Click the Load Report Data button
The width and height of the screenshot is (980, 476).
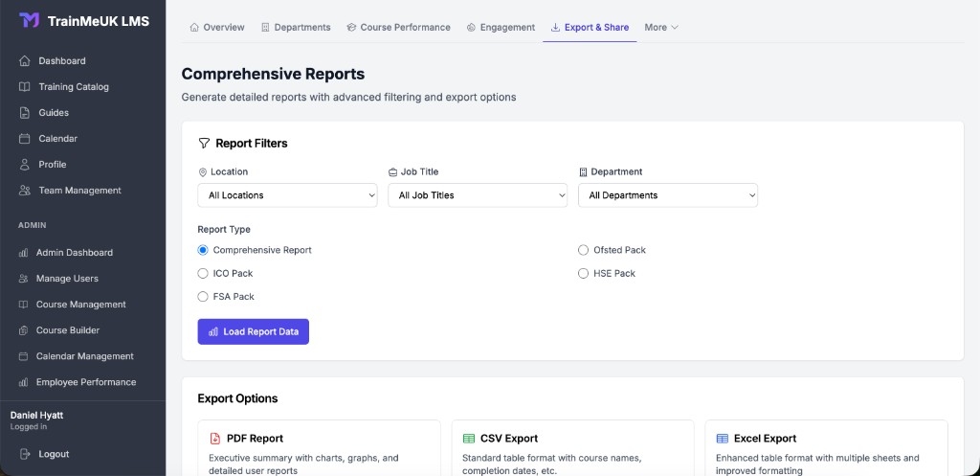click(253, 331)
